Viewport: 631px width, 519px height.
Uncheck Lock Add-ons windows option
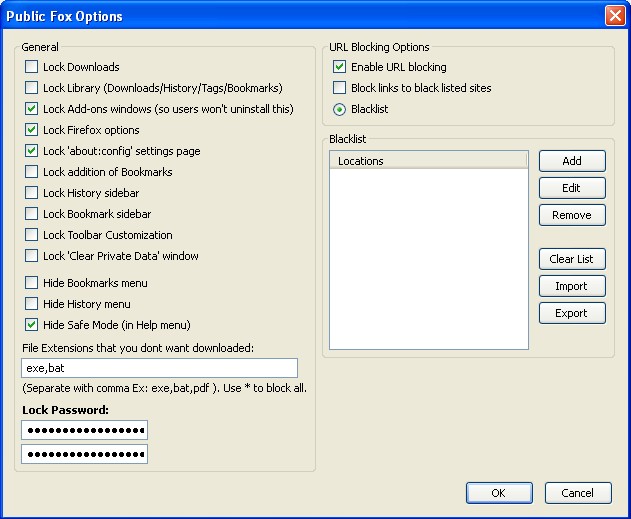[x=31, y=108]
